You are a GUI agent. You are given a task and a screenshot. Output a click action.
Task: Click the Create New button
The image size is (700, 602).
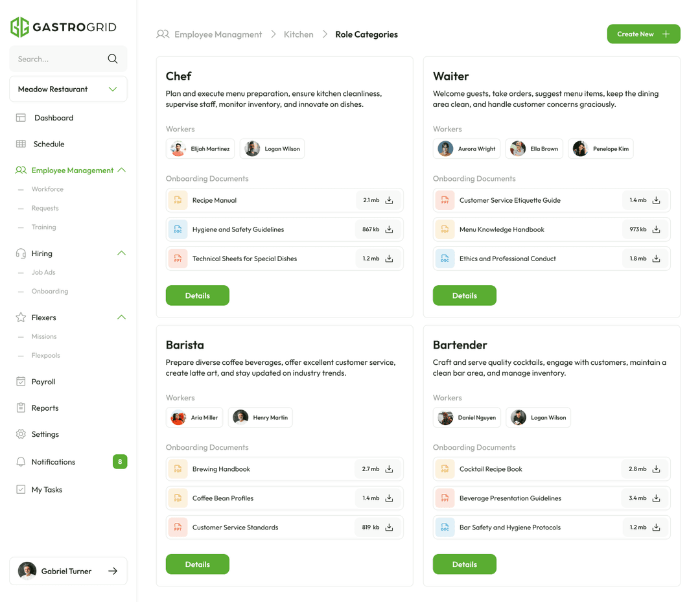pyautogui.click(x=644, y=34)
